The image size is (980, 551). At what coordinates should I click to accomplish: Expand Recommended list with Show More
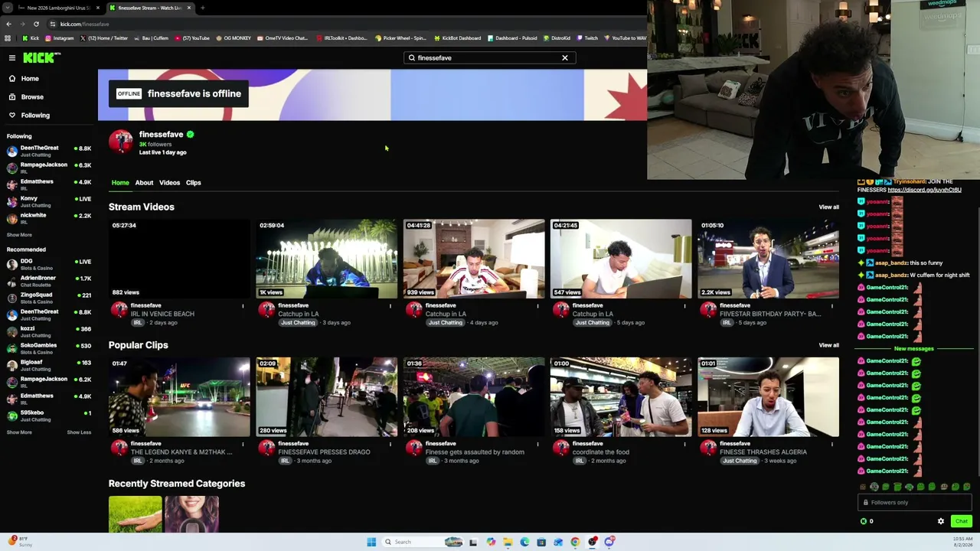(19, 432)
